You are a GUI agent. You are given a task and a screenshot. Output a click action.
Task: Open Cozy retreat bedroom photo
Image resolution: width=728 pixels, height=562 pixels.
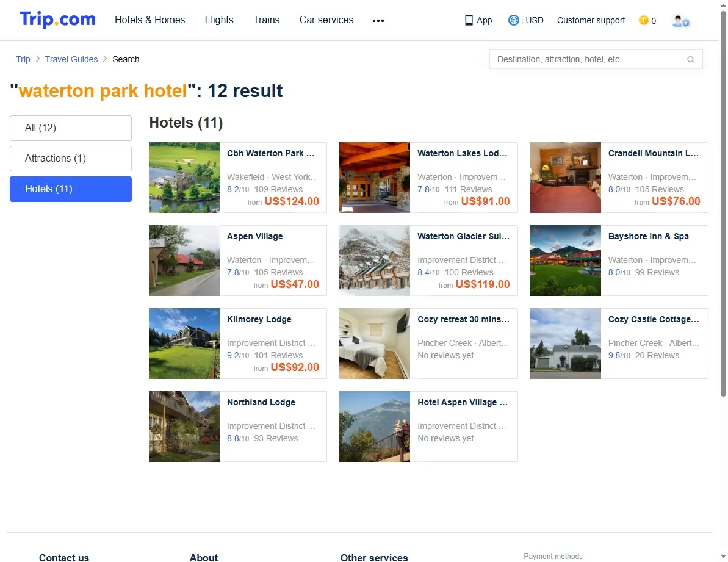tap(375, 344)
